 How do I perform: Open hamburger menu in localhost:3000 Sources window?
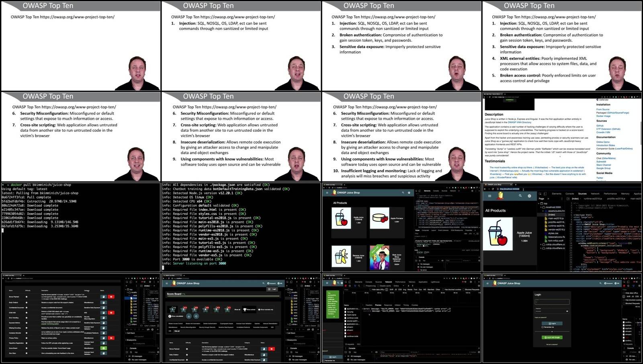click(x=489, y=196)
